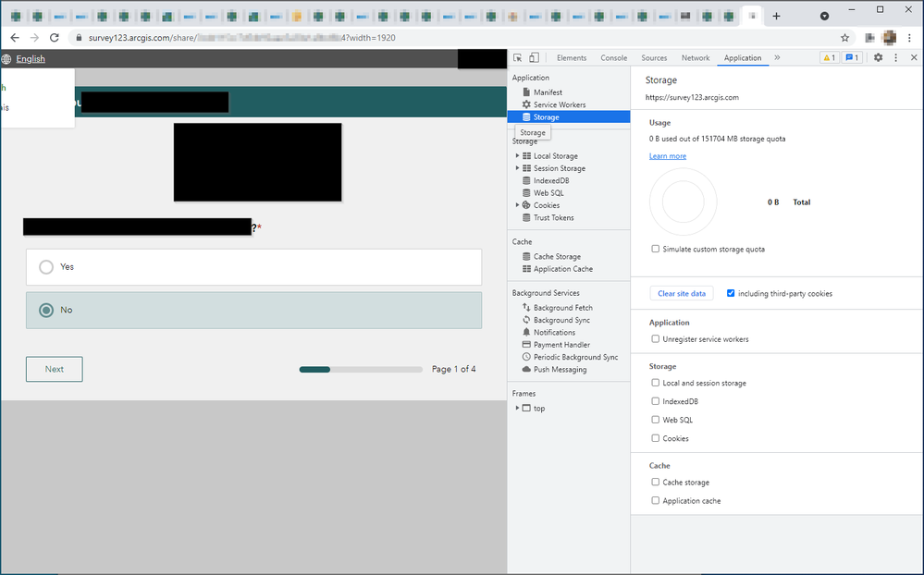The width and height of the screenshot is (924, 575).
Task: Check the Cookies checkbox in Storage panel
Action: point(655,438)
